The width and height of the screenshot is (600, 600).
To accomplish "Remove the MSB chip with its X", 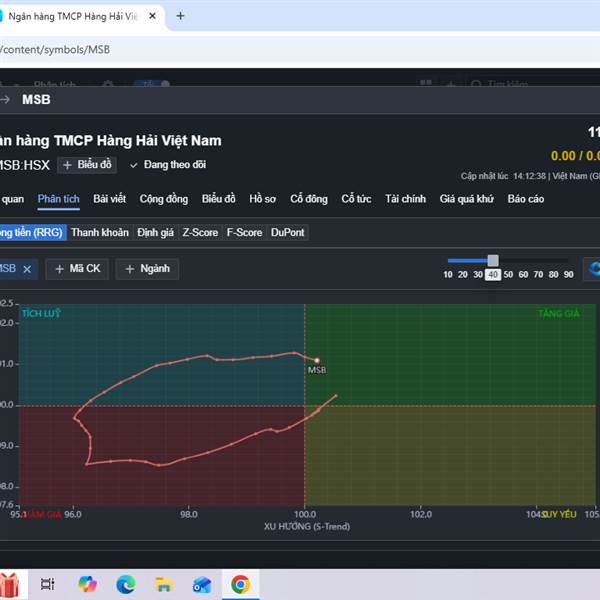I will [28, 269].
